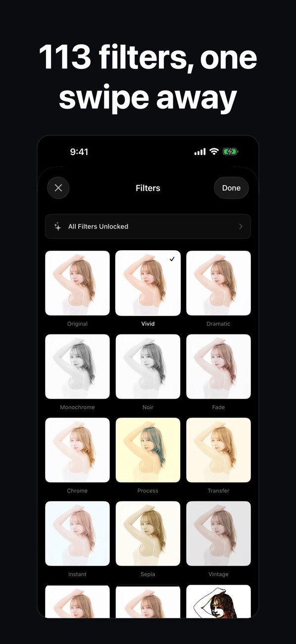Click the Filters title text
The height and width of the screenshot is (644, 296).
(x=148, y=188)
